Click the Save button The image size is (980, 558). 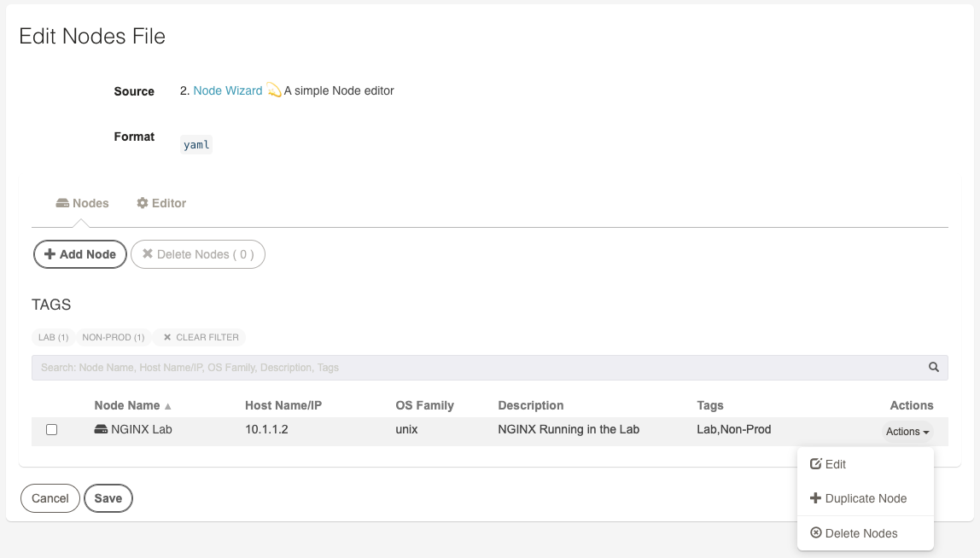click(108, 498)
